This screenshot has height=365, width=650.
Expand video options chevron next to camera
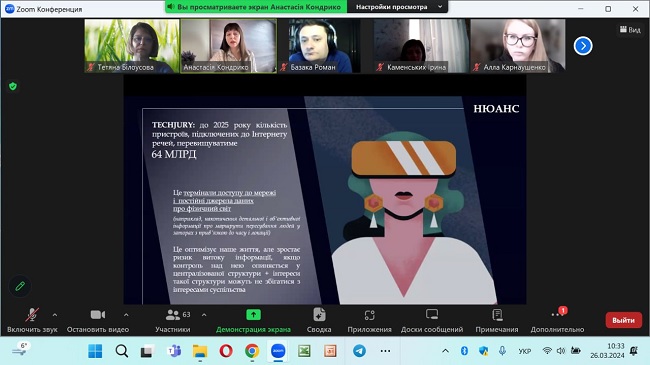click(x=126, y=315)
